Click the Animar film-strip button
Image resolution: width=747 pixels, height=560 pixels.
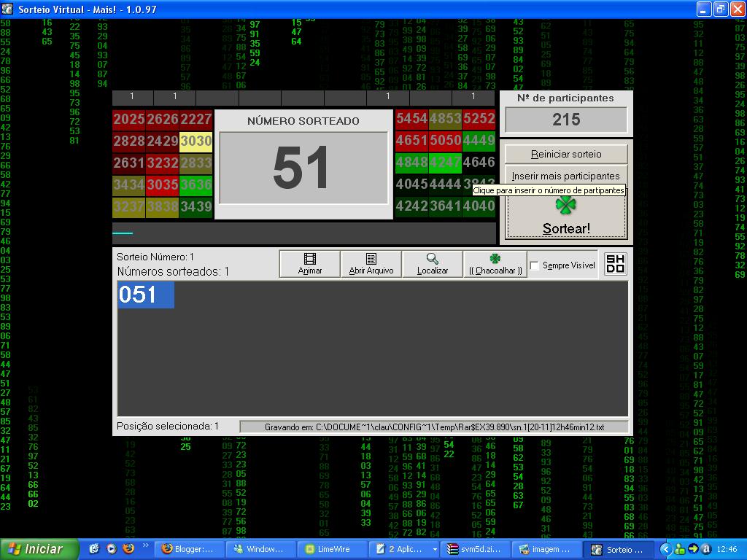point(309,264)
